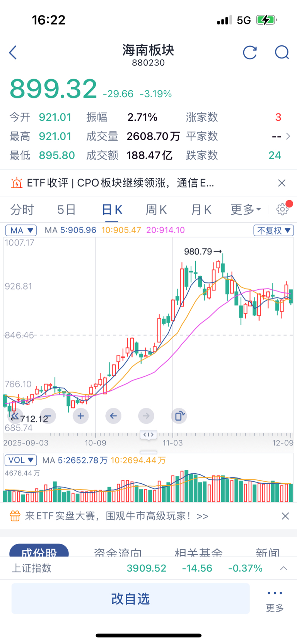Open the ETF 实盘大赛 promo link

116,516
